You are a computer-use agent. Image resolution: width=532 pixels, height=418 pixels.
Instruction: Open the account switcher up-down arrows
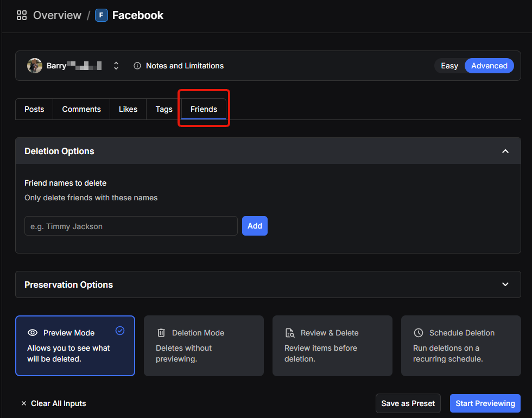click(x=116, y=66)
